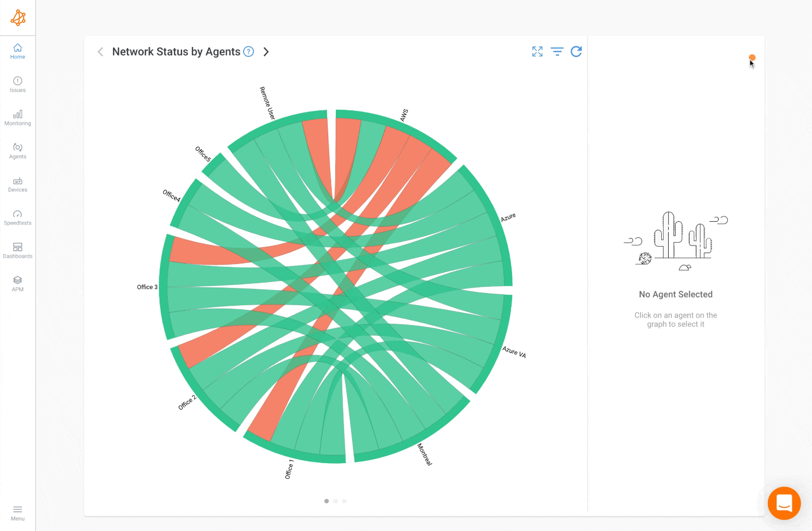Open the Monitoring section
The height and width of the screenshot is (531, 812).
17,117
